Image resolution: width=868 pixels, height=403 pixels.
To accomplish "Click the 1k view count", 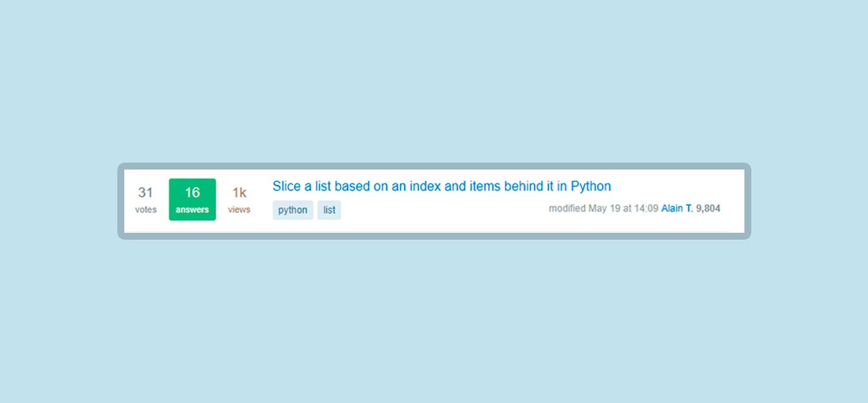I will click(239, 192).
